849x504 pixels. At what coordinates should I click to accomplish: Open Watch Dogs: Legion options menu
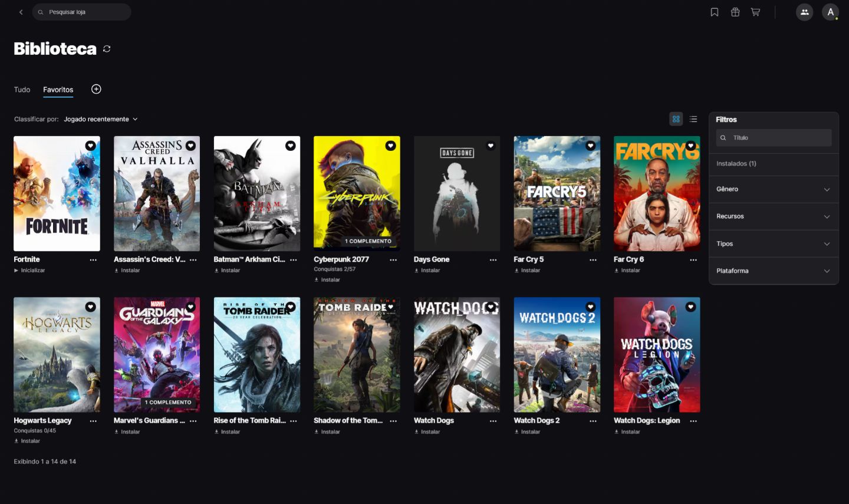pos(693,421)
